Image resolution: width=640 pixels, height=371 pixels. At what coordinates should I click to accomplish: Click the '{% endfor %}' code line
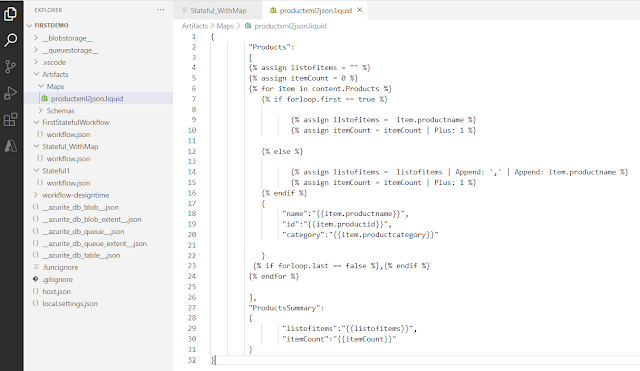273,276
